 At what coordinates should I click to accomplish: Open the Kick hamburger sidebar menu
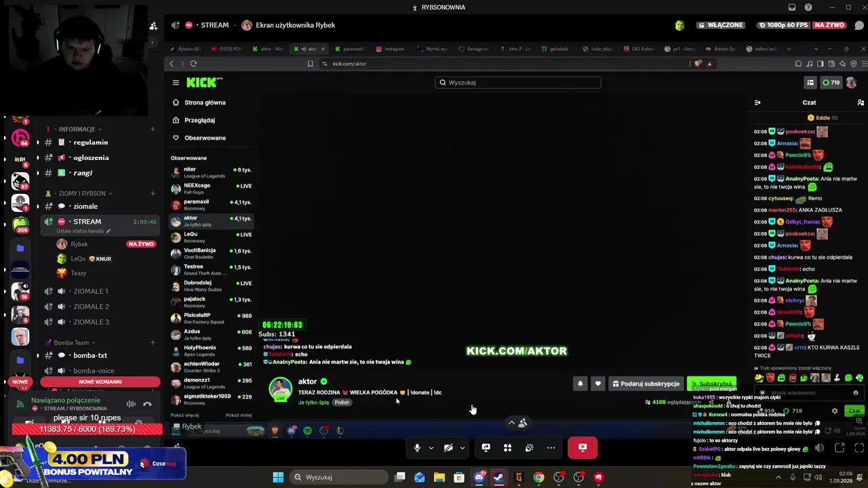tap(176, 83)
